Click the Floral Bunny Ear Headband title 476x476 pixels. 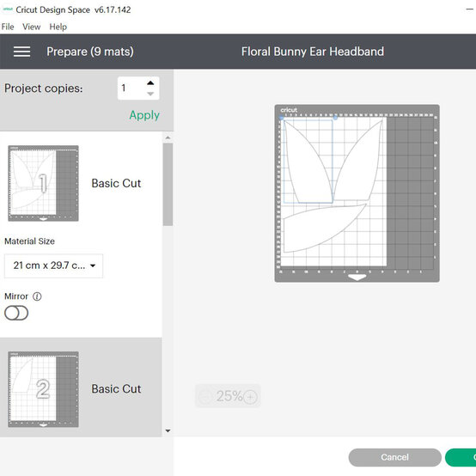[x=313, y=52]
